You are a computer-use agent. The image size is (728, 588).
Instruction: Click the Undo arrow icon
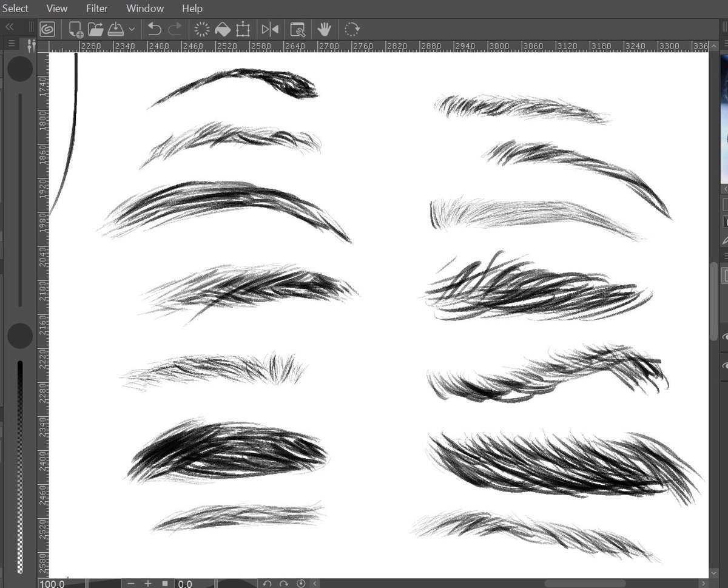154,29
